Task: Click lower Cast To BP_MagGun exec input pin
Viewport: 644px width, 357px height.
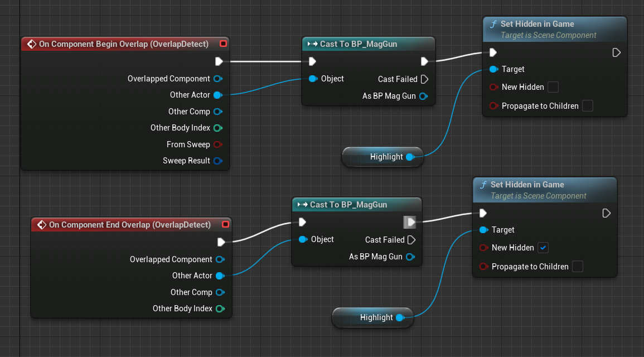Action: click(302, 222)
